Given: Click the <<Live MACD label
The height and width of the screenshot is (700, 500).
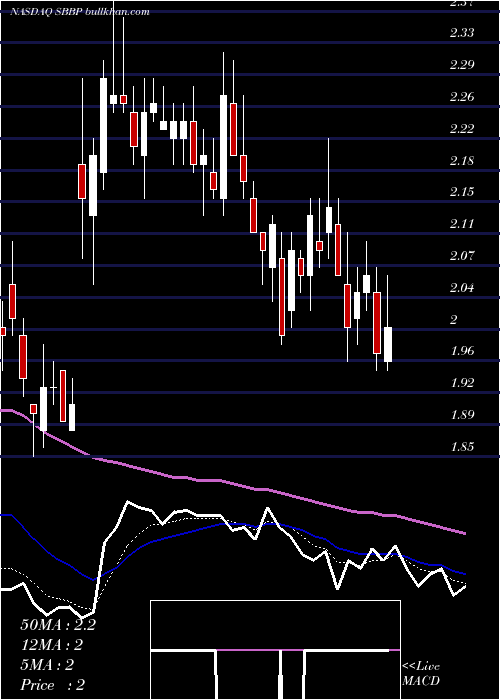Looking at the screenshot, I should (x=421, y=673).
